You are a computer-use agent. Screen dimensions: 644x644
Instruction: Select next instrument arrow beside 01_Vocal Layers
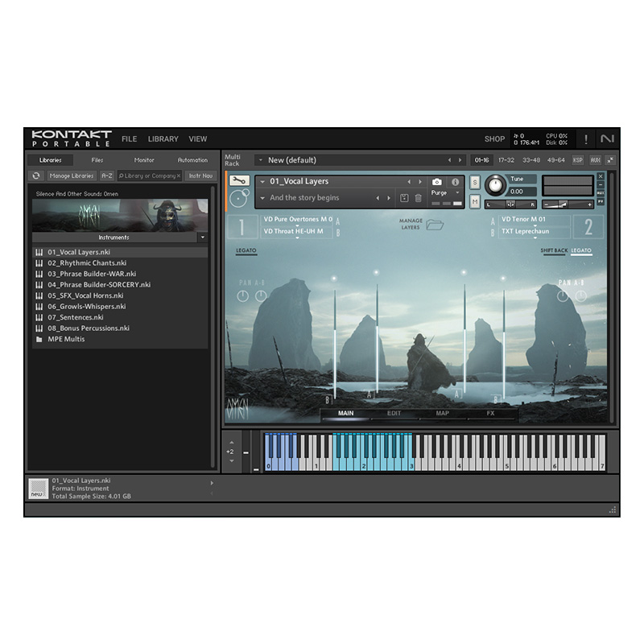419,182
